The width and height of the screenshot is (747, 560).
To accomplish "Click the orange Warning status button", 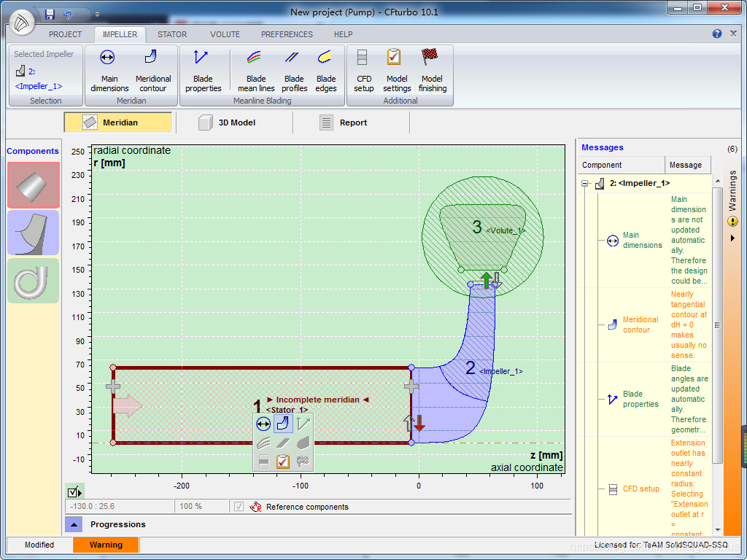I will click(106, 545).
